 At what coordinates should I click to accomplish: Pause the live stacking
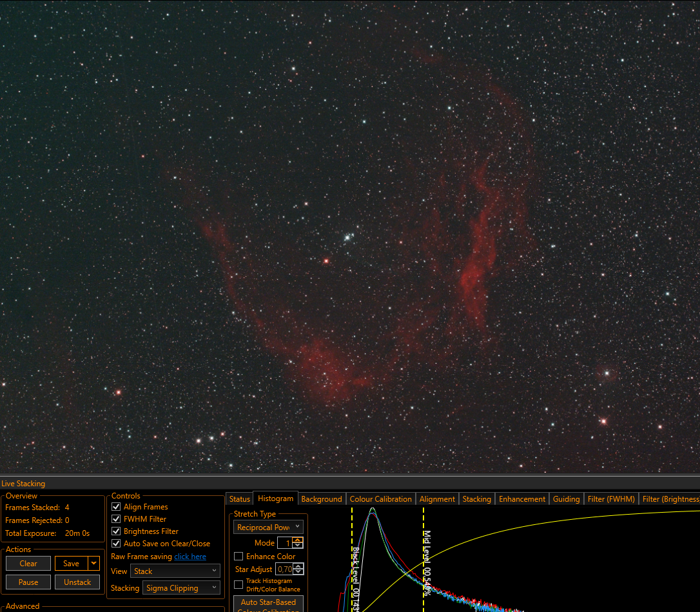(28, 582)
